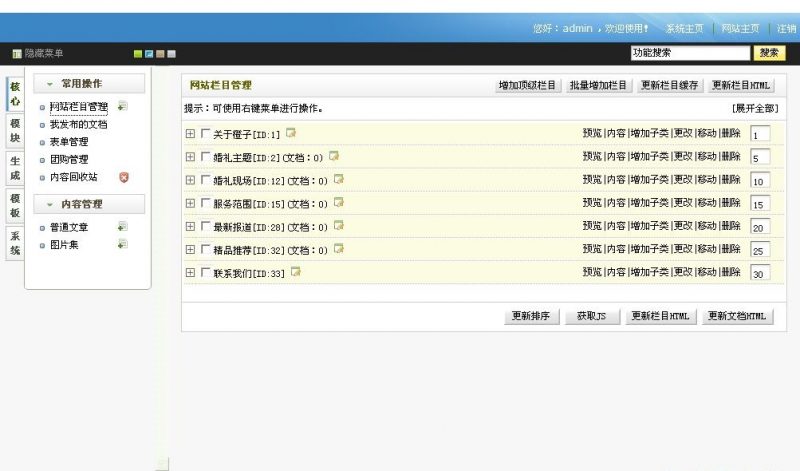Viewport: 800px width, 471px height.
Task: Tick the checkbox for 关于橙子[ID:1]
Action: click(205, 134)
